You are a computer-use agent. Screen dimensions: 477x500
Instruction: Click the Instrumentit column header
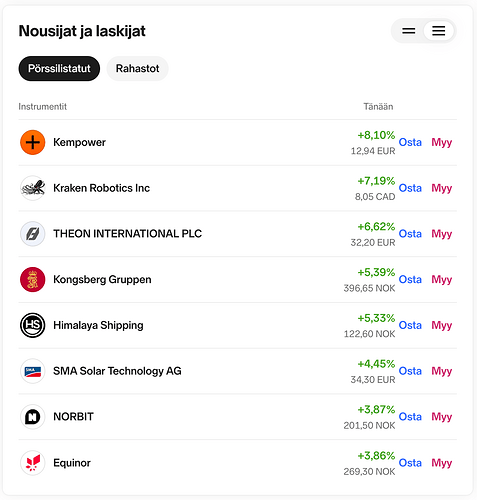click(43, 107)
